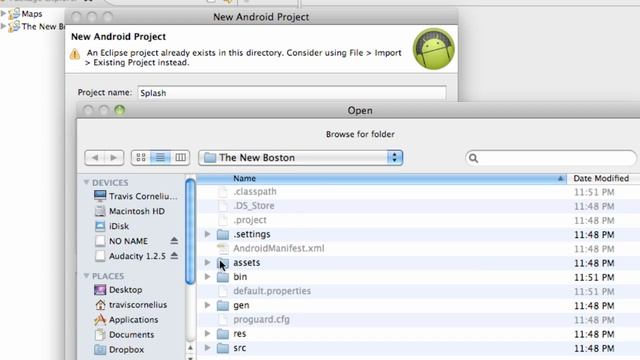Screen dimensions: 640x360
Task: Switch to icon view
Action: pos(141,158)
